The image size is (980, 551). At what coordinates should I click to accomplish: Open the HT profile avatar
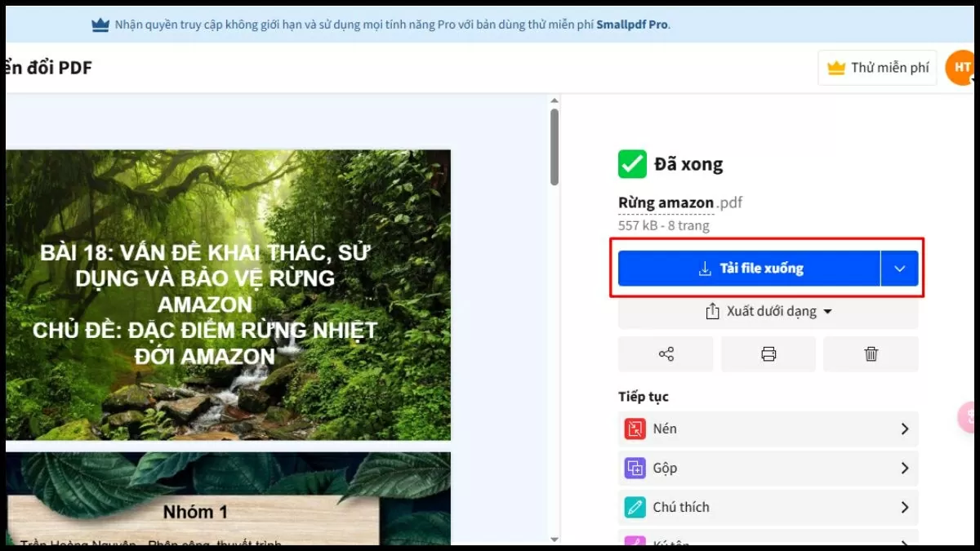click(961, 68)
